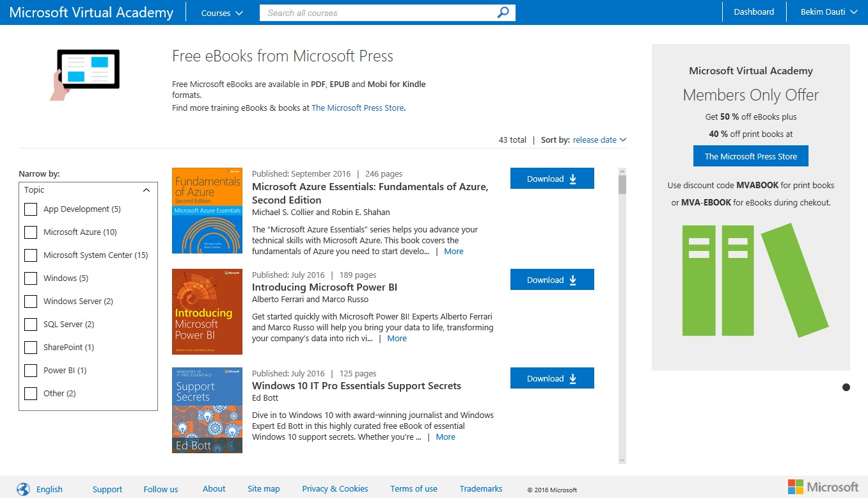
Task: Click the Microsoft logo in the footer
Action: (x=823, y=487)
